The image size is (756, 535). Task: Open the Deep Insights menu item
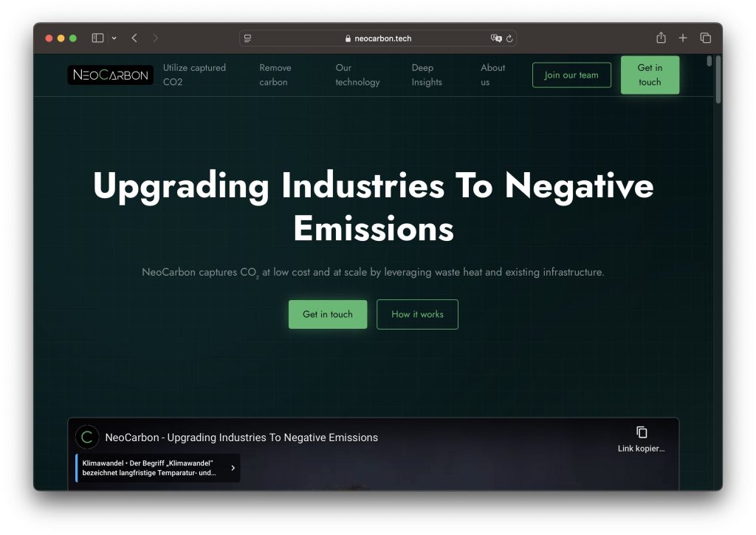pyautogui.click(x=427, y=75)
